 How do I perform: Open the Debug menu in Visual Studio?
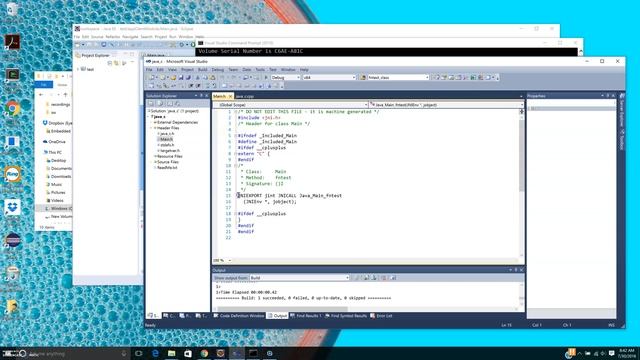(x=218, y=70)
